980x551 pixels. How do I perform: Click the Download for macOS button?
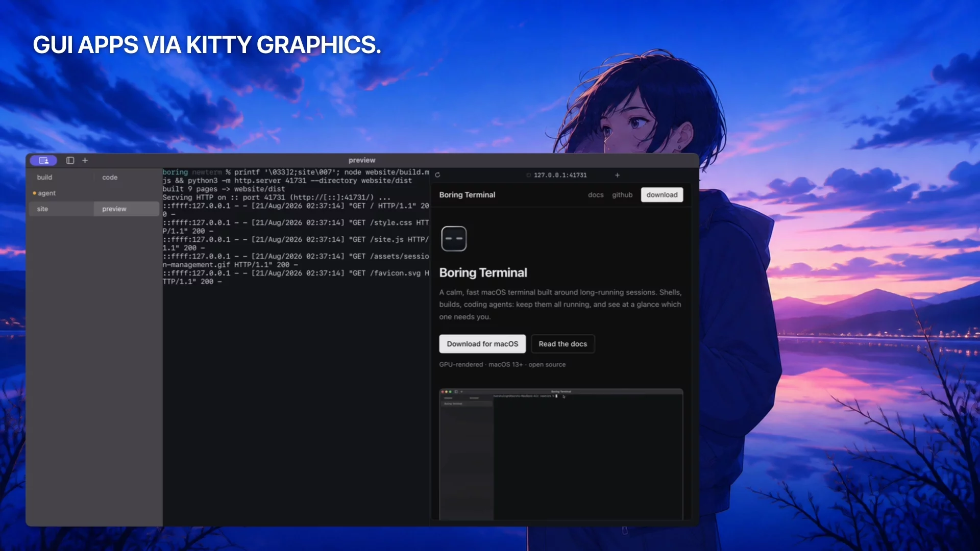coord(482,344)
